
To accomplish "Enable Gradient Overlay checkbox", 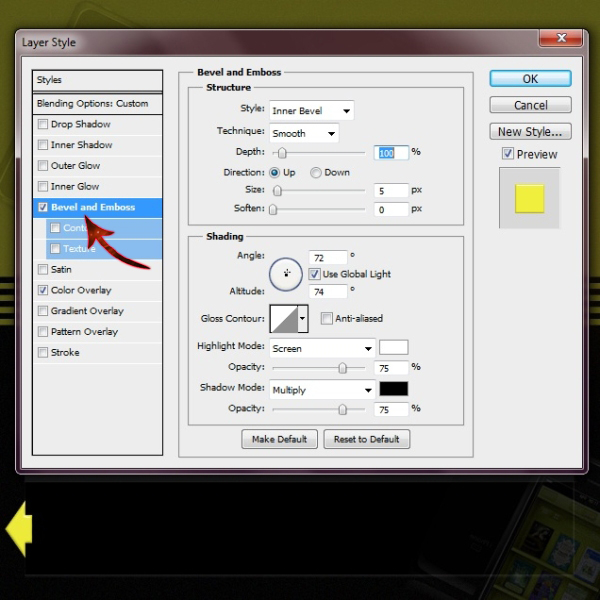I will click(x=43, y=311).
